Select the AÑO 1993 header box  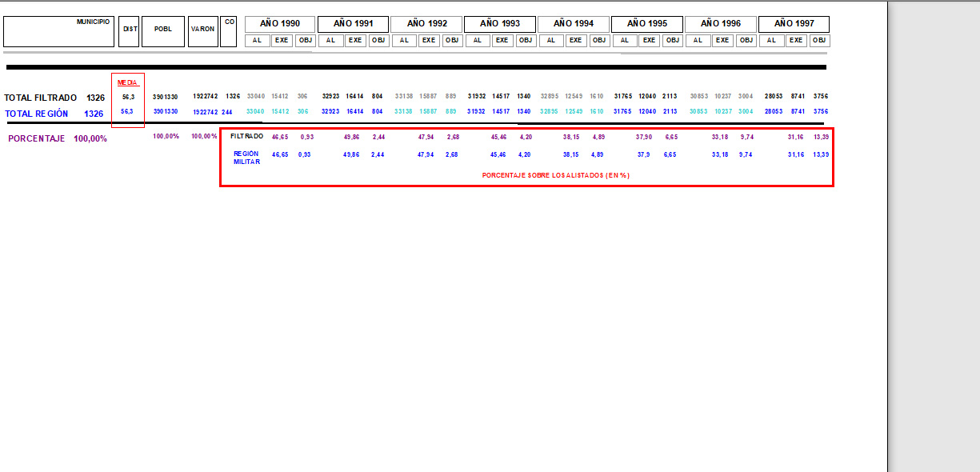point(499,24)
